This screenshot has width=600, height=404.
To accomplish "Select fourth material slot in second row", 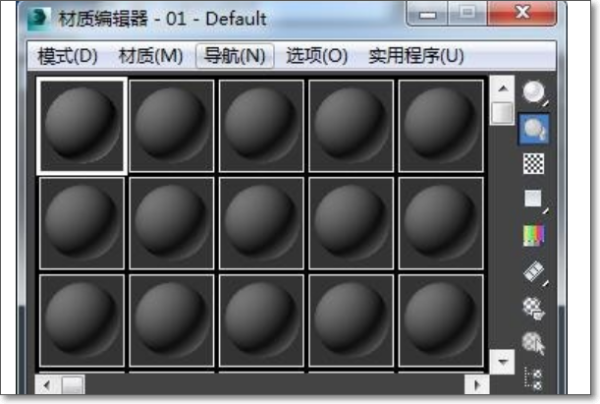I will tap(351, 223).
